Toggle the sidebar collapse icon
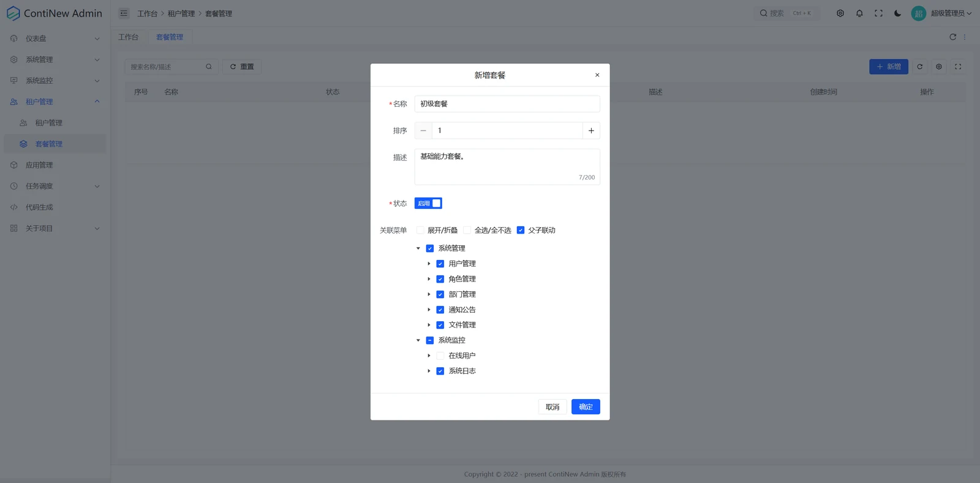 (124, 13)
